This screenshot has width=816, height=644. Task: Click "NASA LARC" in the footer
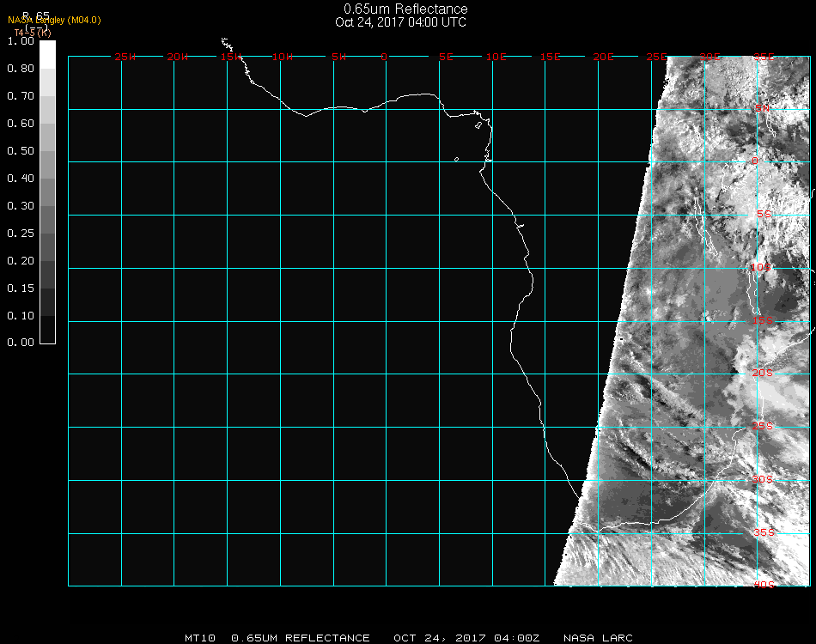598,638
